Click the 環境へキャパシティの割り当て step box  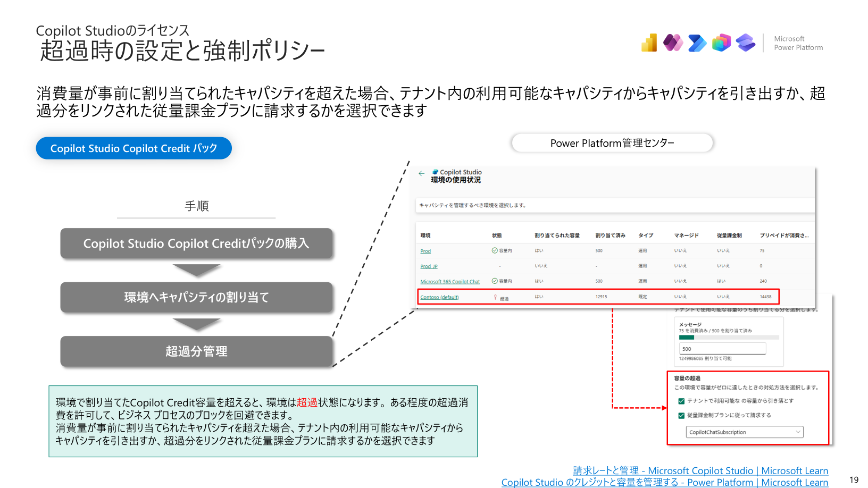pos(196,297)
